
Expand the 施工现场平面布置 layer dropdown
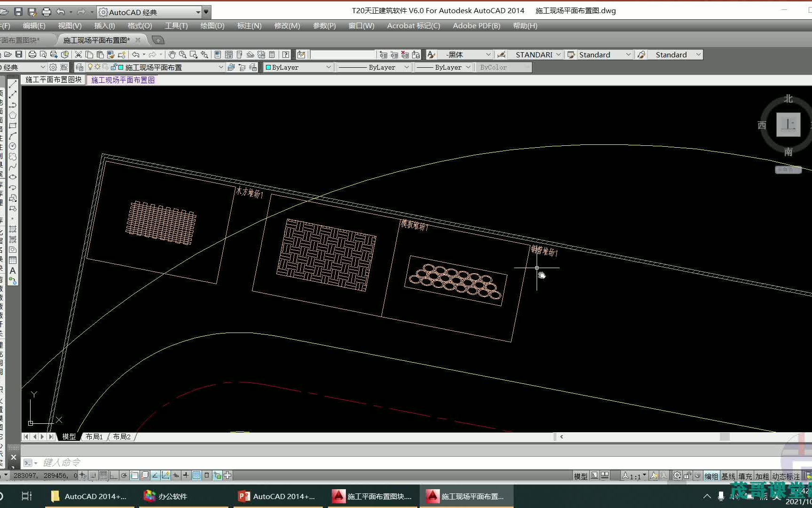(221, 67)
